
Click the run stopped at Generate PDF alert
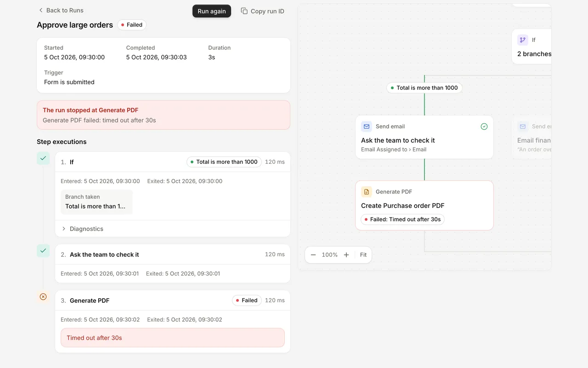point(164,115)
